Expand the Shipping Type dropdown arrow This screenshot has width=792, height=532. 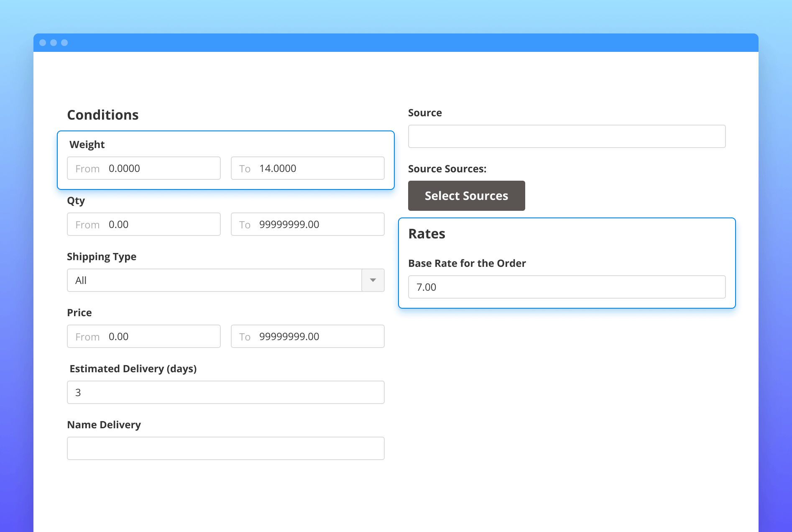373,280
